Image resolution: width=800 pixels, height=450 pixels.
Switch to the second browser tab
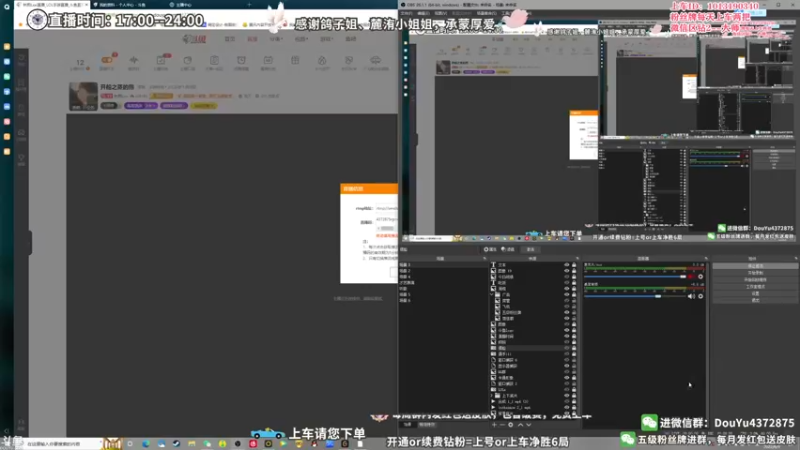click(127, 5)
